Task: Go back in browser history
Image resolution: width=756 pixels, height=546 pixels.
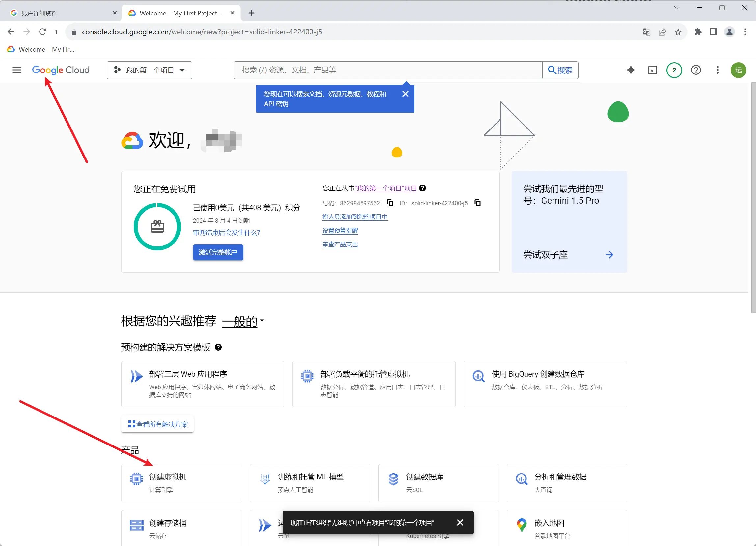Action: coord(11,32)
